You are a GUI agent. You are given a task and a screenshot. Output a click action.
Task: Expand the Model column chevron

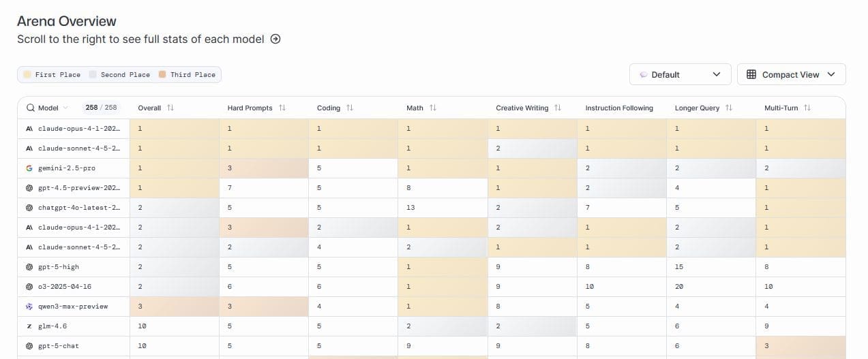point(65,108)
